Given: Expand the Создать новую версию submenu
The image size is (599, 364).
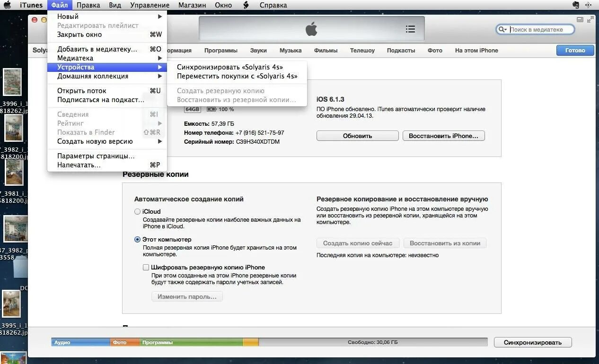Looking at the screenshot, I should 107,141.
